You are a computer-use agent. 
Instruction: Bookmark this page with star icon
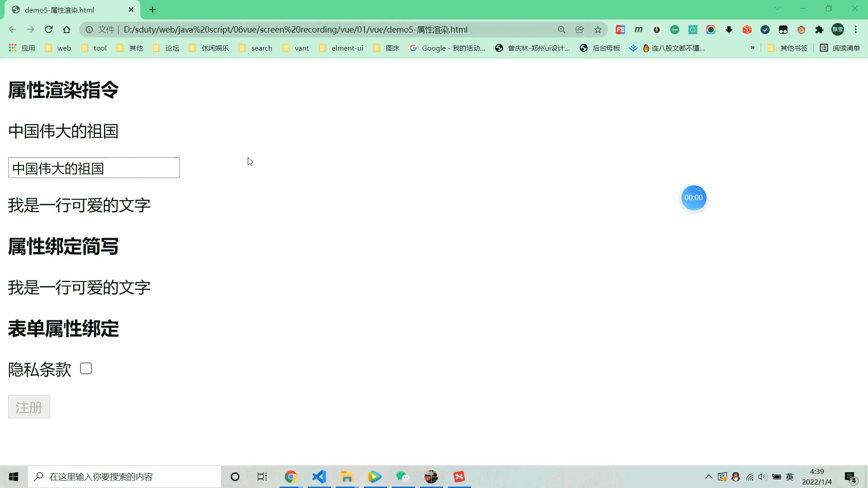[598, 30]
